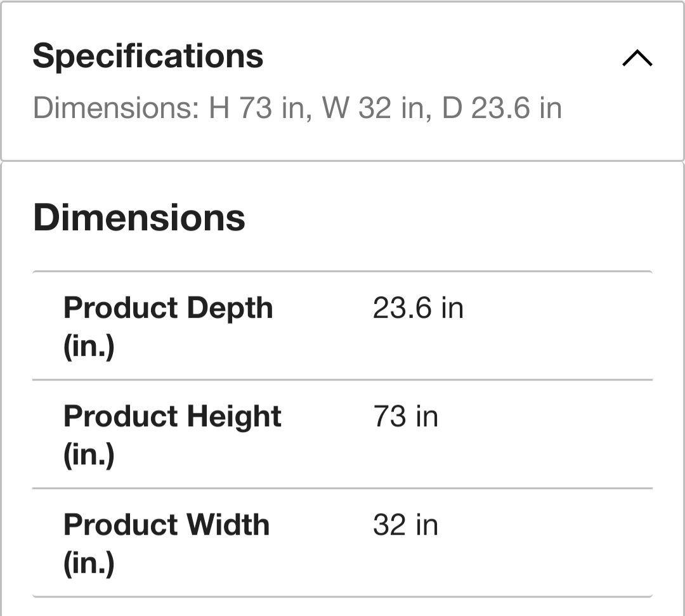This screenshot has width=685, height=616.
Task: Select "W 32 in" in the summary line
Action: (377, 108)
